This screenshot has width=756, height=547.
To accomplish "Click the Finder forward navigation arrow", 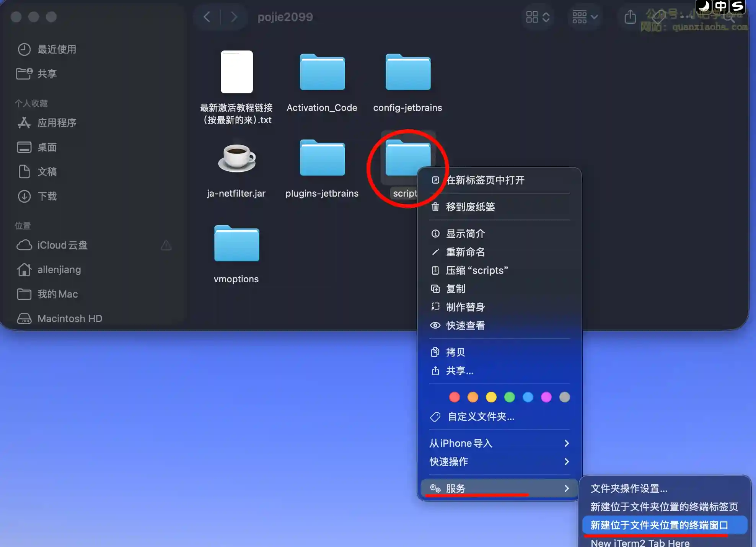I will click(234, 17).
